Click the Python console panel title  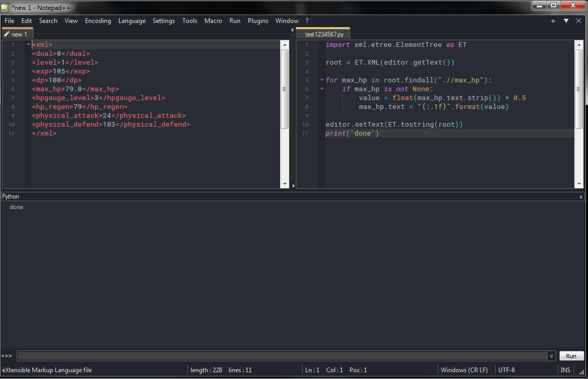click(10, 197)
